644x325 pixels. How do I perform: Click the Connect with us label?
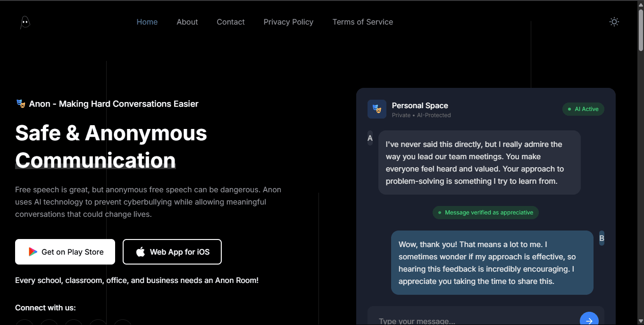(x=45, y=308)
